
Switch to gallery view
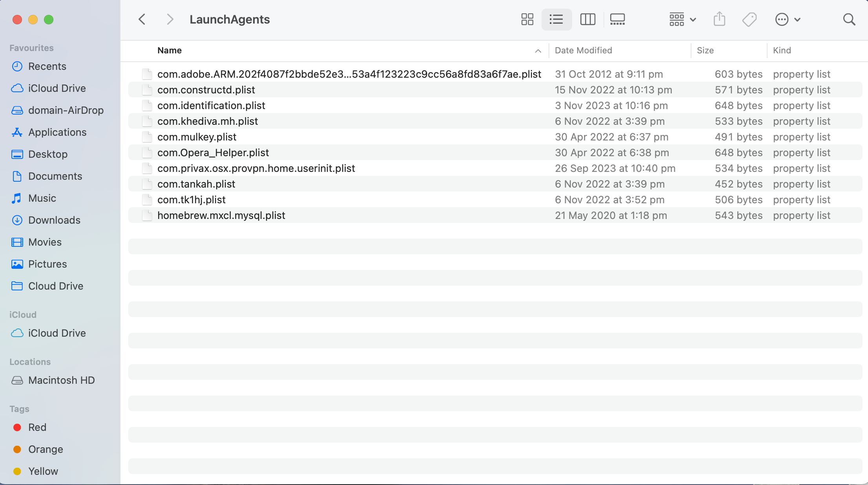tap(617, 19)
